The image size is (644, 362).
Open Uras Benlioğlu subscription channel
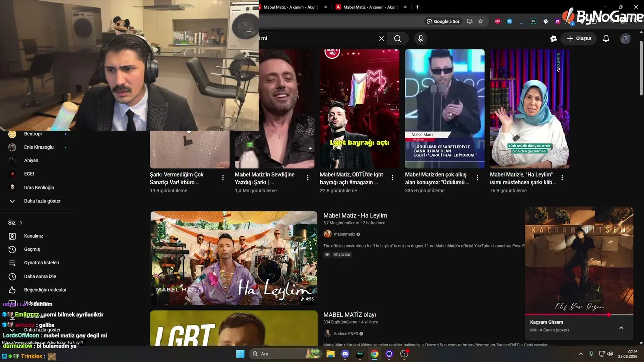click(x=38, y=188)
